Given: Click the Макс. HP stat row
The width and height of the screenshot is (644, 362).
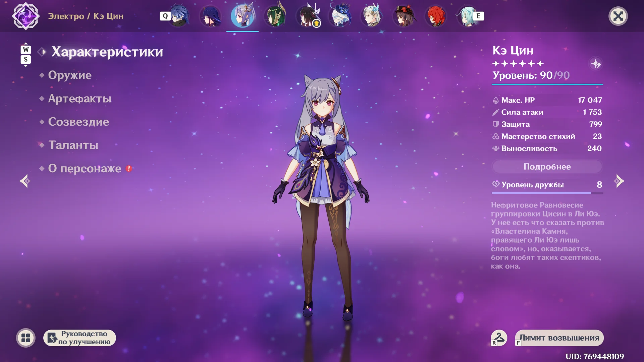Looking at the screenshot, I should tap(547, 100).
